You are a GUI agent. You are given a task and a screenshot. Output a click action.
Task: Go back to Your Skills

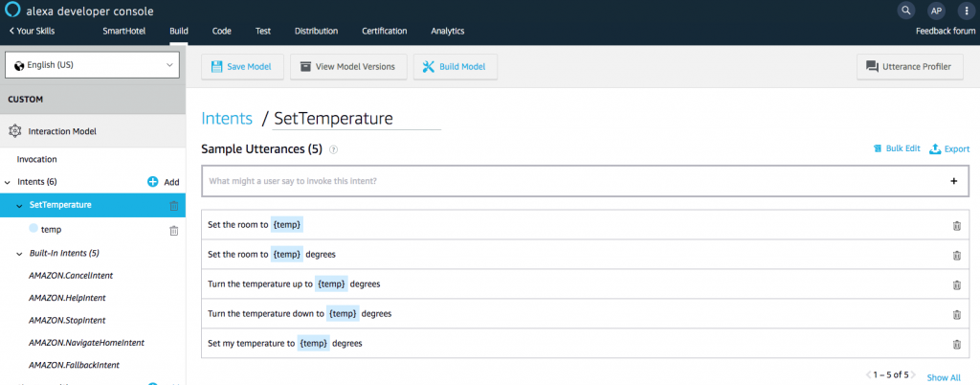tap(32, 31)
